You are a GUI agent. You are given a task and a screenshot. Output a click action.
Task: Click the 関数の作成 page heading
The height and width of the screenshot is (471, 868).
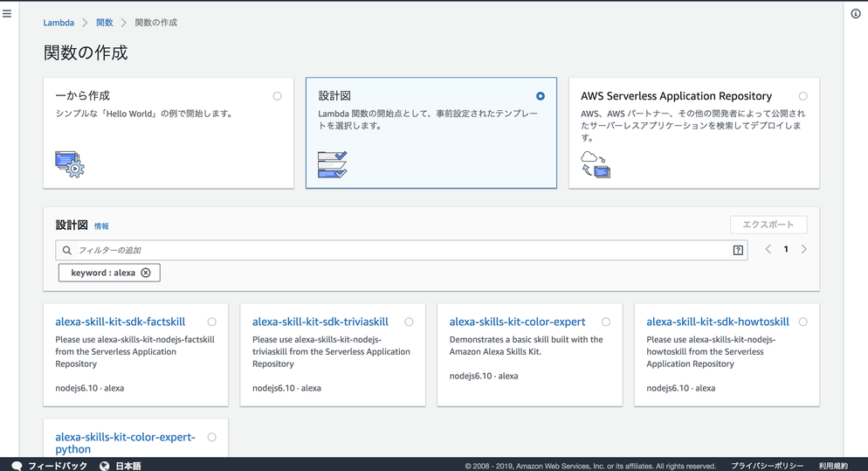point(86,52)
